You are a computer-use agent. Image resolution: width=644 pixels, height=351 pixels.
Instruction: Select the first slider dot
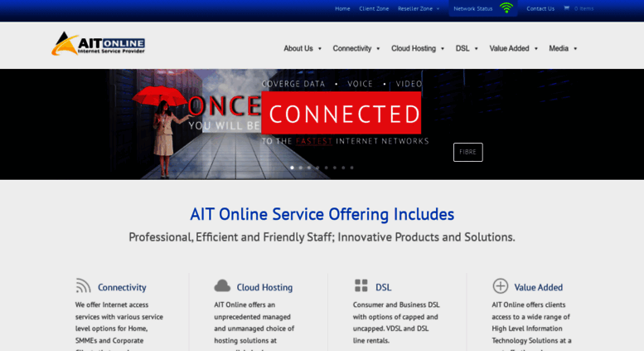292,168
